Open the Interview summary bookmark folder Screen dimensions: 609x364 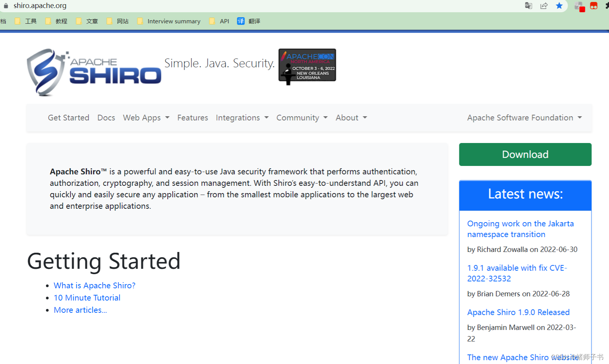pyautogui.click(x=169, y=21)
